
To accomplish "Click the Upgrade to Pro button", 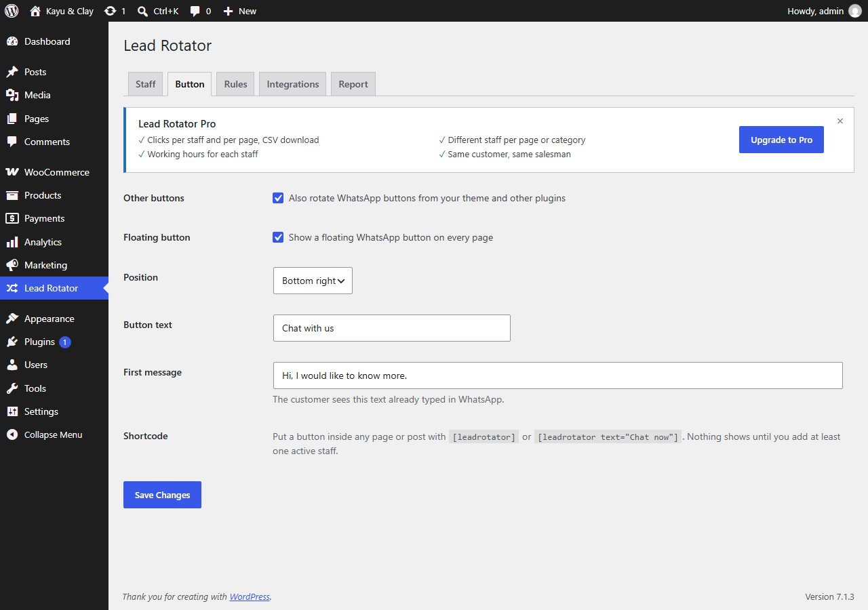I will point(781,140).
